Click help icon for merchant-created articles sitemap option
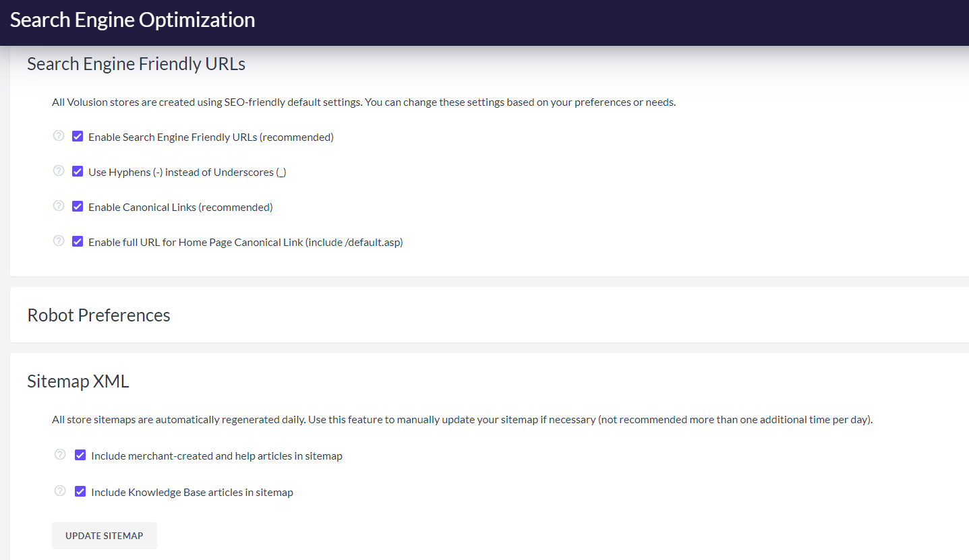This screenshot has width=969, height=560. (60, 455)
